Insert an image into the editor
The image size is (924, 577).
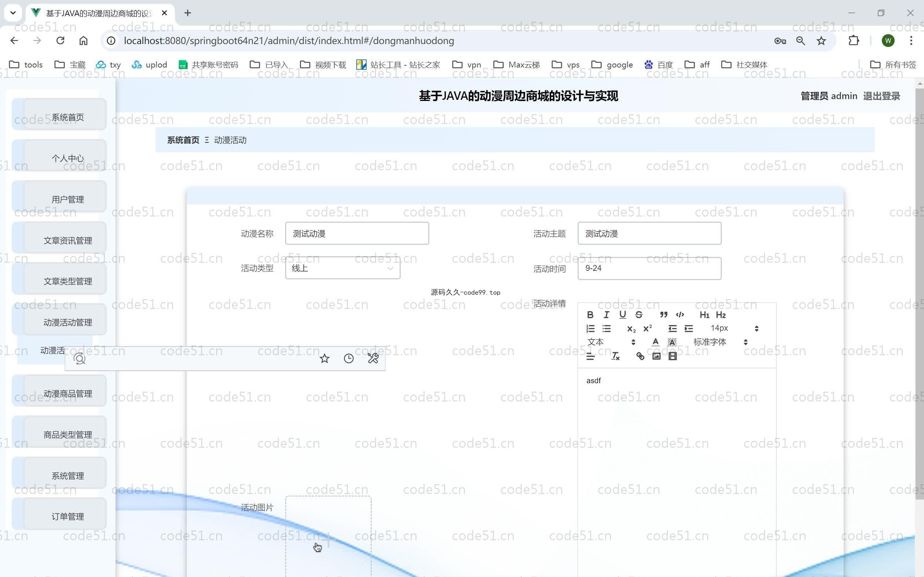pyautogui.click(x=656, y=356)
